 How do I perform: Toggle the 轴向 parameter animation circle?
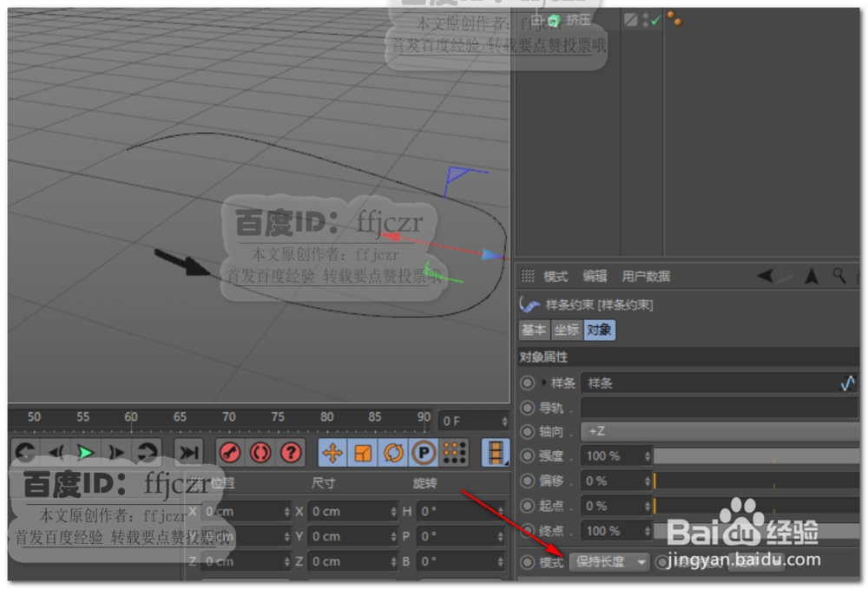coord(528,431)
